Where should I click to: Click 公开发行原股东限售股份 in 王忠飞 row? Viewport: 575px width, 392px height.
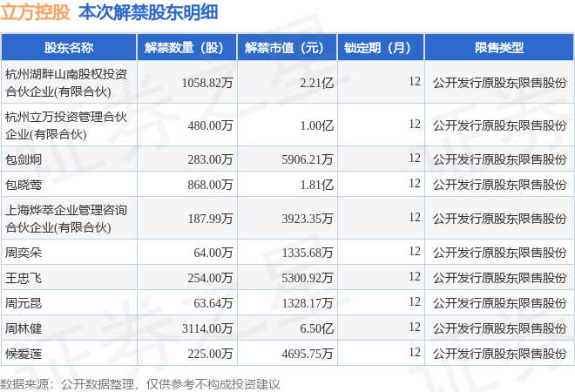[499, 278]
